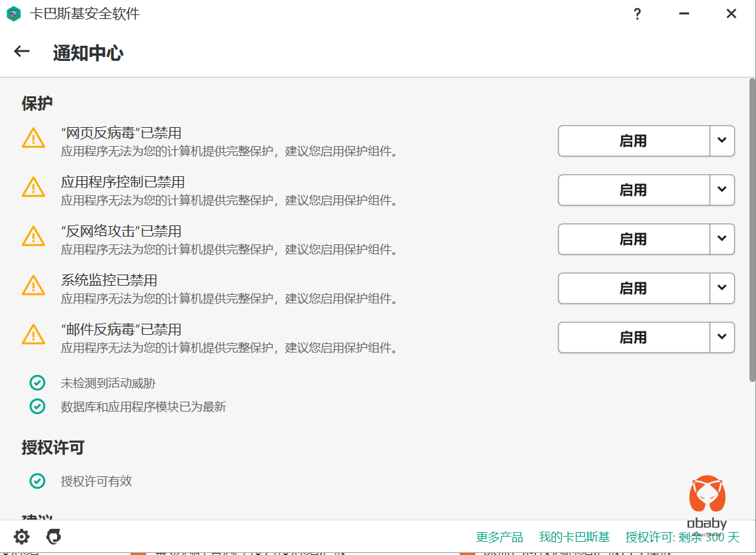
Task: Expand the dropdown arrow for 系统监控
Action: coord(722,288)
